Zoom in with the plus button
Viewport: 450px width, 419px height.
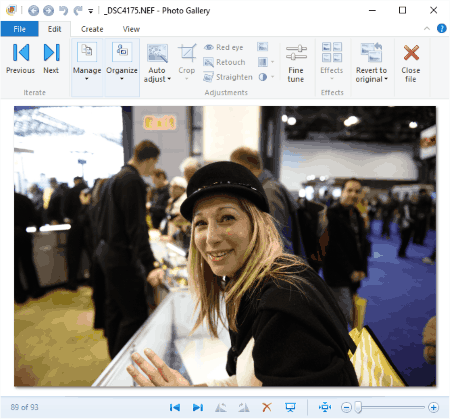pos(433,407)
